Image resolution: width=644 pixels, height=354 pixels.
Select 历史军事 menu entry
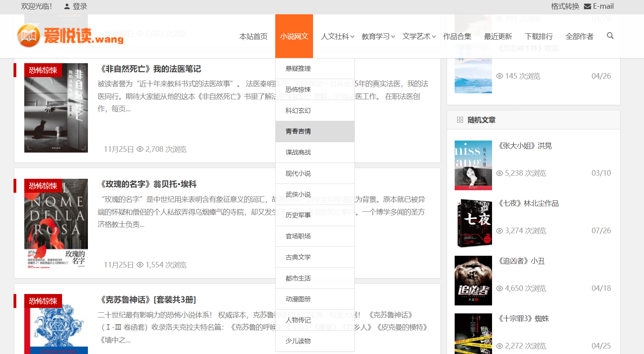[315, 215]
